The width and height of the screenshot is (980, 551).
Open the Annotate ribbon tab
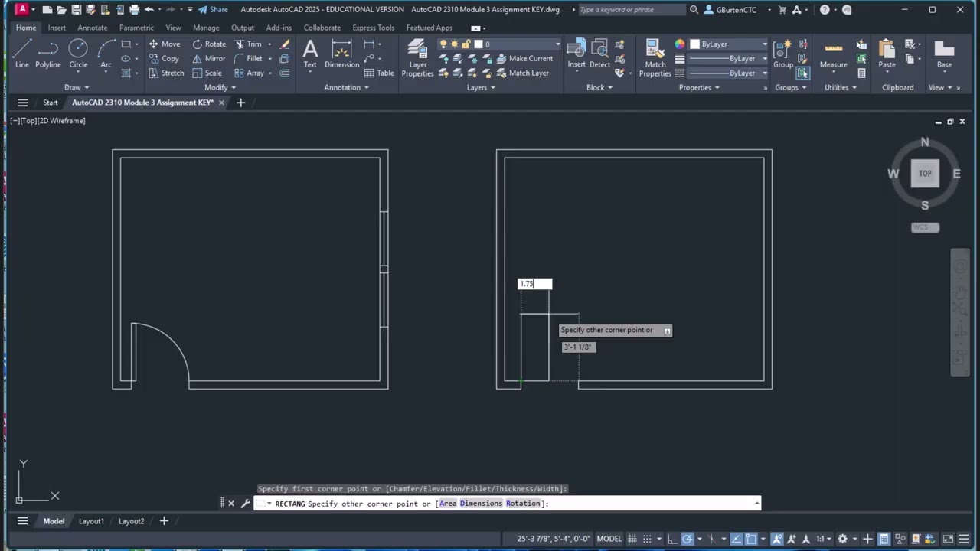point(92,28)
